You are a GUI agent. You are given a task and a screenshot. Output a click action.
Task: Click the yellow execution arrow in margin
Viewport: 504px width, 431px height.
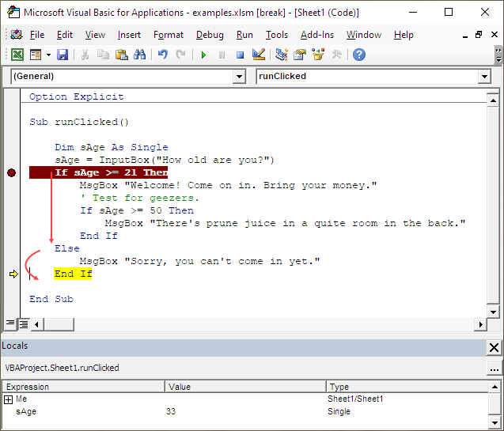(x=13, y=274)
